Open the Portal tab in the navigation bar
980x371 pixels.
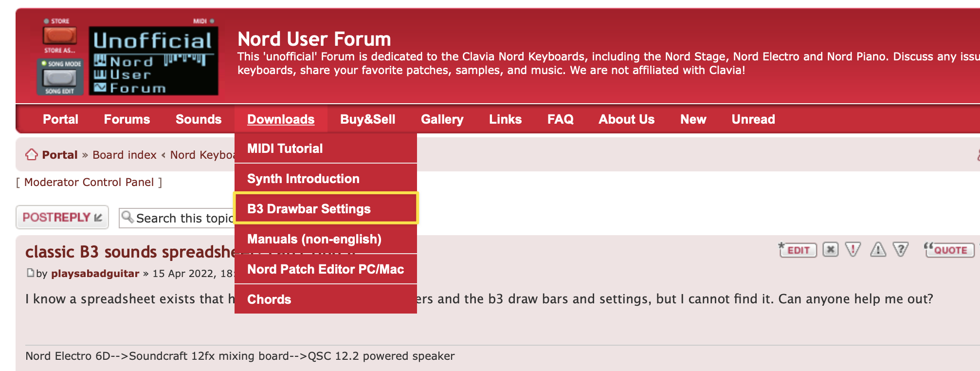click(60, 119)
